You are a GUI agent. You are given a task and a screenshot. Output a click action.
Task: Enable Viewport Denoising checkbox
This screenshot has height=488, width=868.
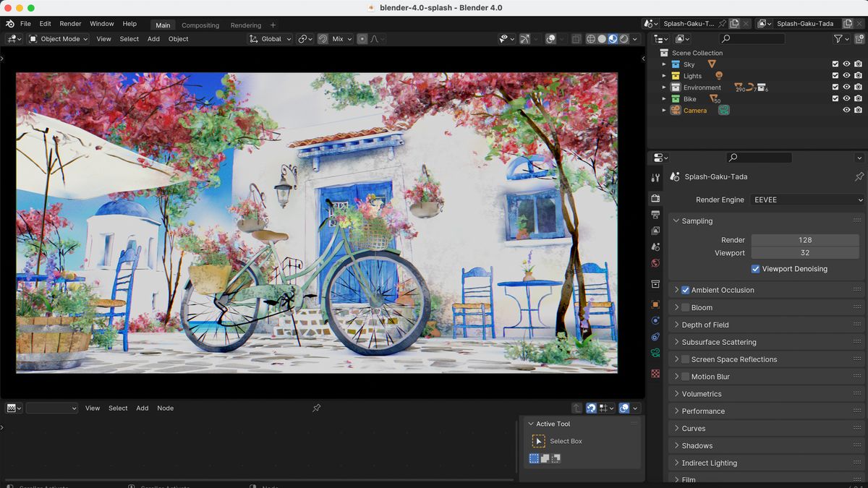(x=755, y=268)
